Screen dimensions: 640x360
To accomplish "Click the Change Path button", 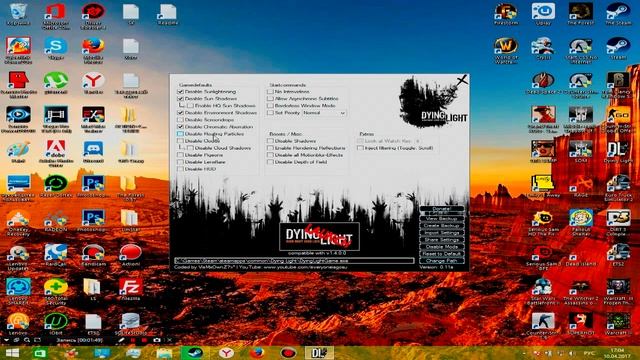I will click(442, 260).
